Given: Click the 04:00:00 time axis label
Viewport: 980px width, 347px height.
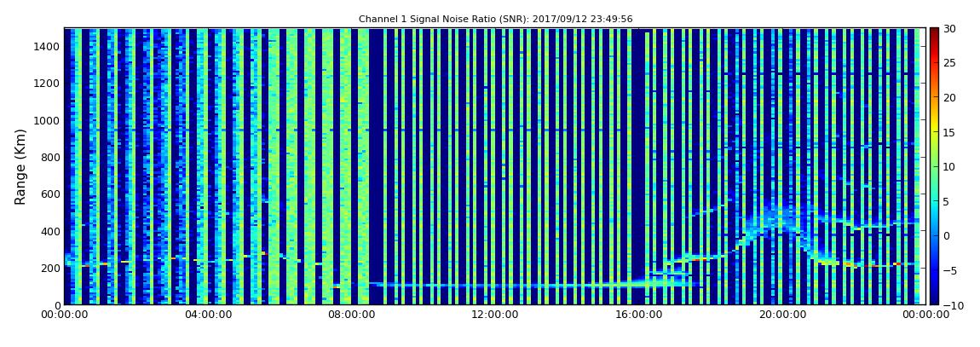Looking at the screenshot, I should pyautogui.click(x=209, y=315).
